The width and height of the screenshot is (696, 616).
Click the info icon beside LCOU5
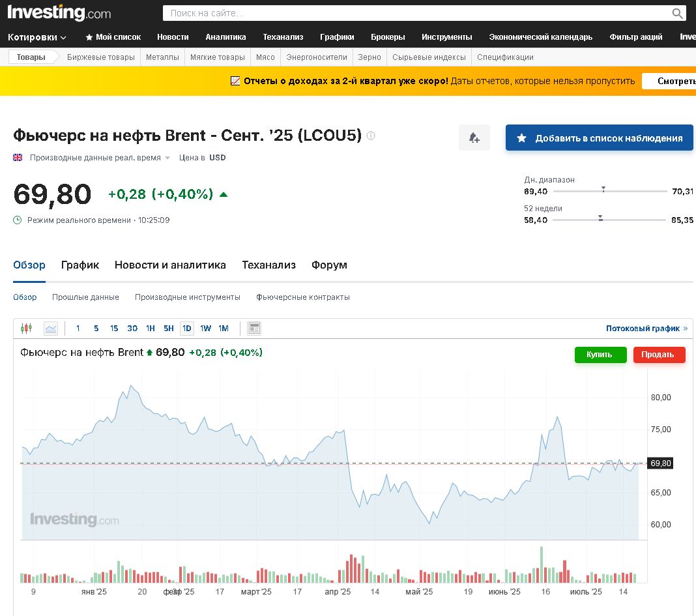click(371, 136)
